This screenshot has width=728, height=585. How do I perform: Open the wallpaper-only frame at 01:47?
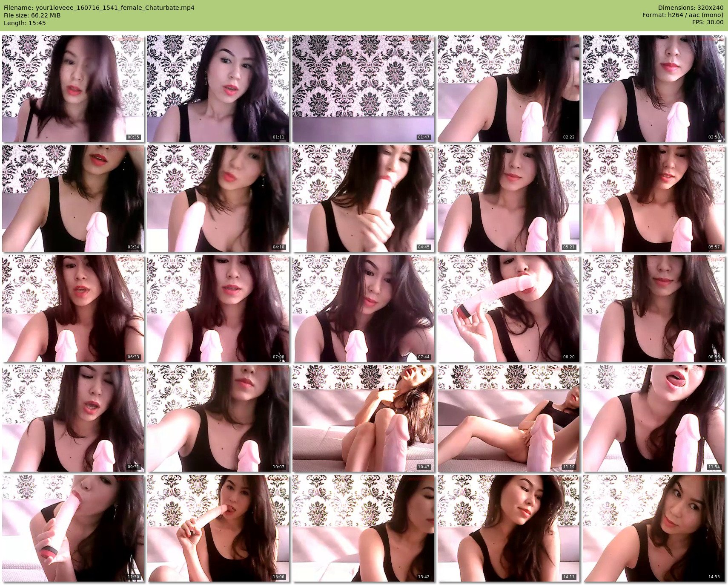[363, 89]
